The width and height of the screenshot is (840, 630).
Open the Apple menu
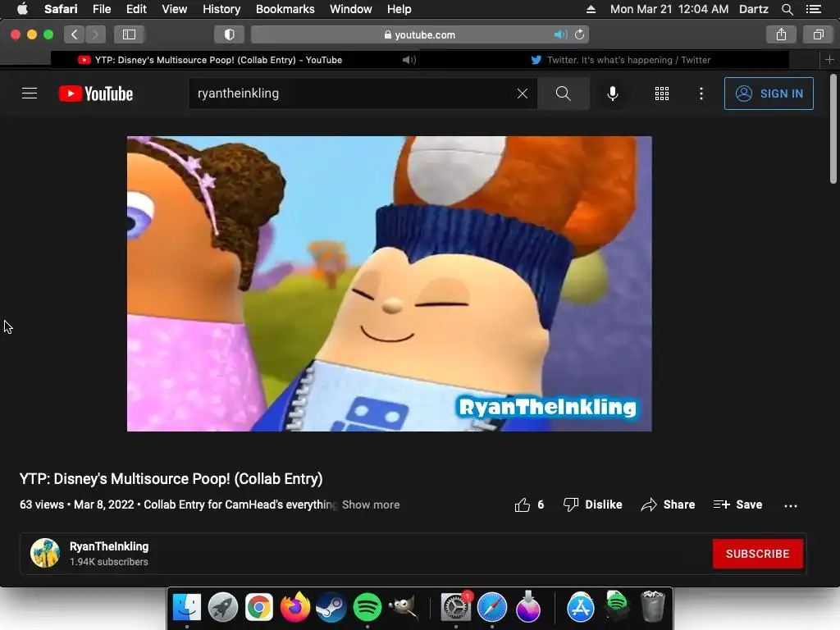[x=22, y=9]
